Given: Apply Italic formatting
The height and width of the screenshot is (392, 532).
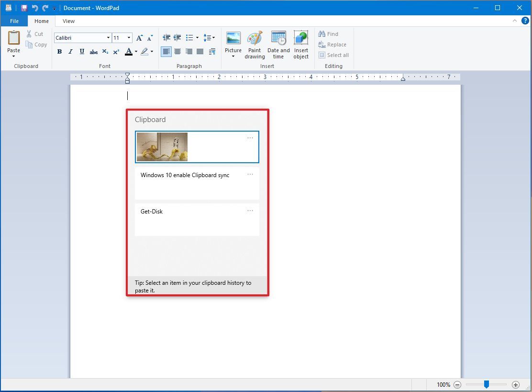Looking at the screenshot, I should tap(70, 51).
